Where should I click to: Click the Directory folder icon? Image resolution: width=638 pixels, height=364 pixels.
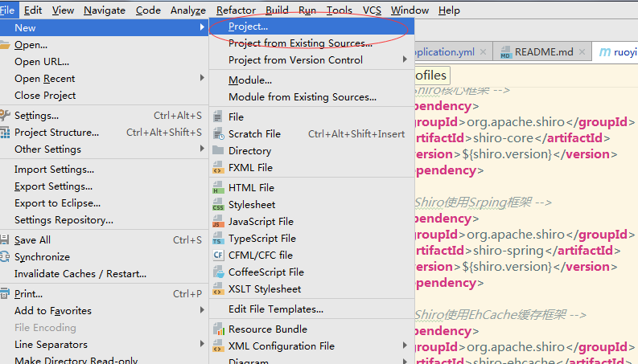point(218,150)
